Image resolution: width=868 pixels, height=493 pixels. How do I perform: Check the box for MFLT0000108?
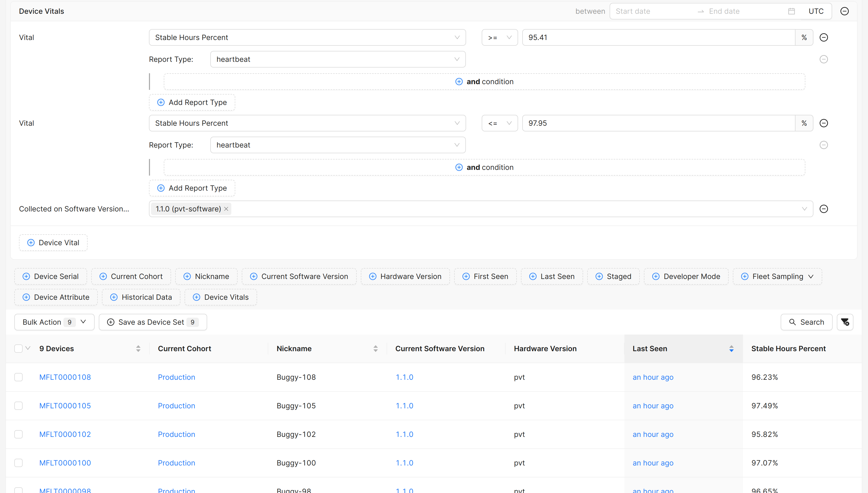click(19, 377)
